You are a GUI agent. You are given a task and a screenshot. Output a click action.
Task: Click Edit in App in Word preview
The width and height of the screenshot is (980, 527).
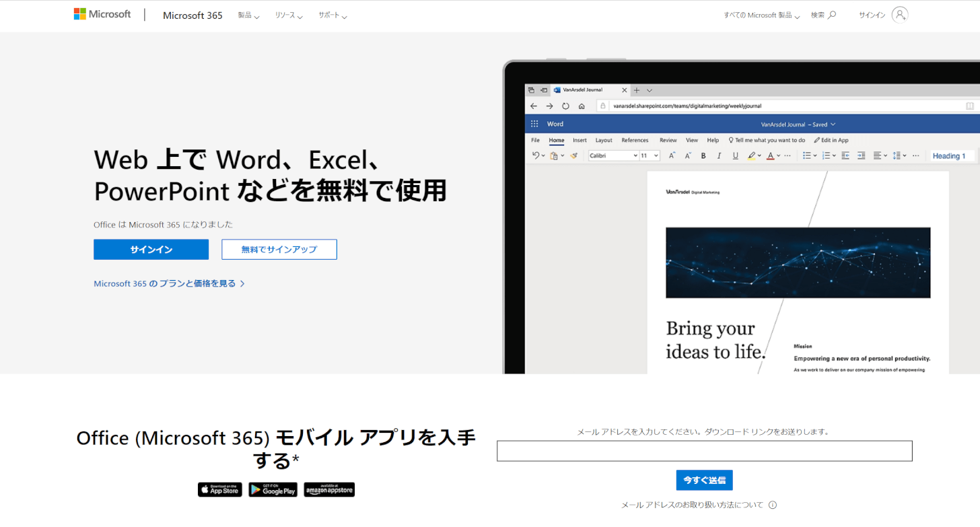tap(831, 140)
